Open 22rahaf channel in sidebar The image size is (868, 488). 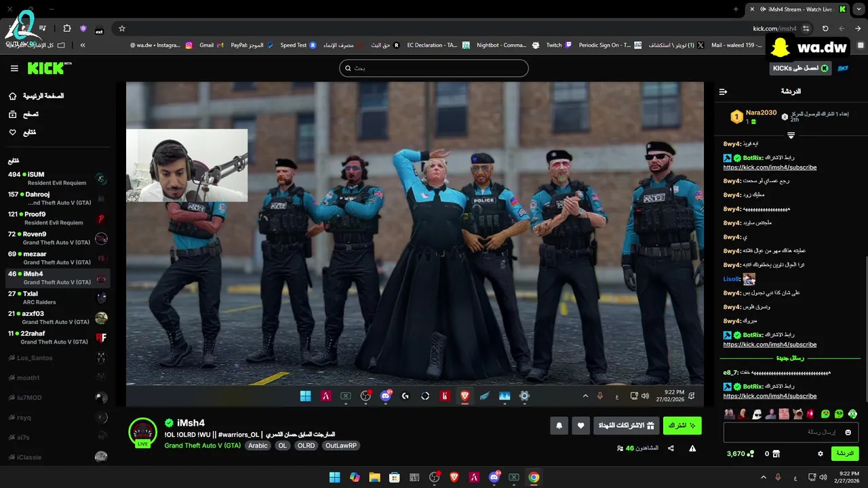coord(57,338)
